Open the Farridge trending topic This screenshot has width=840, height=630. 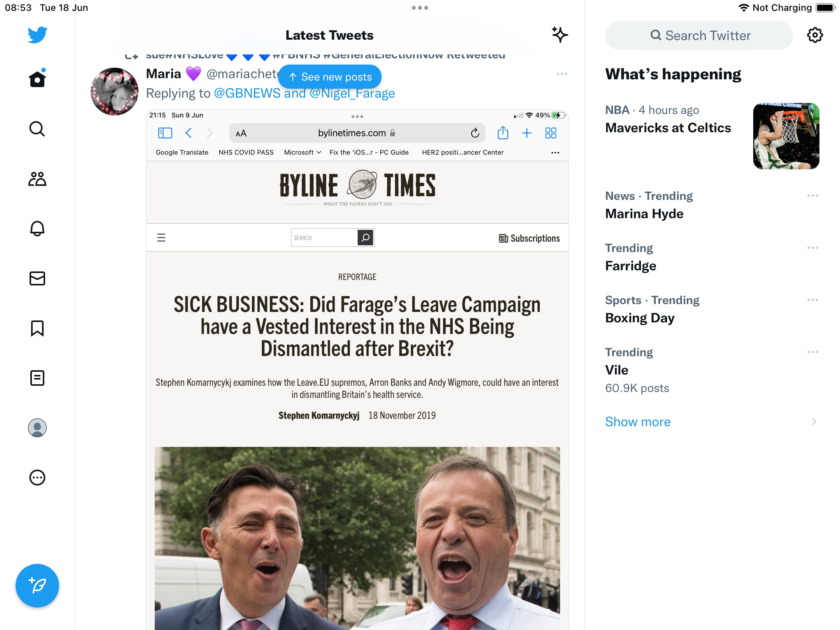(x=631, y=266)
